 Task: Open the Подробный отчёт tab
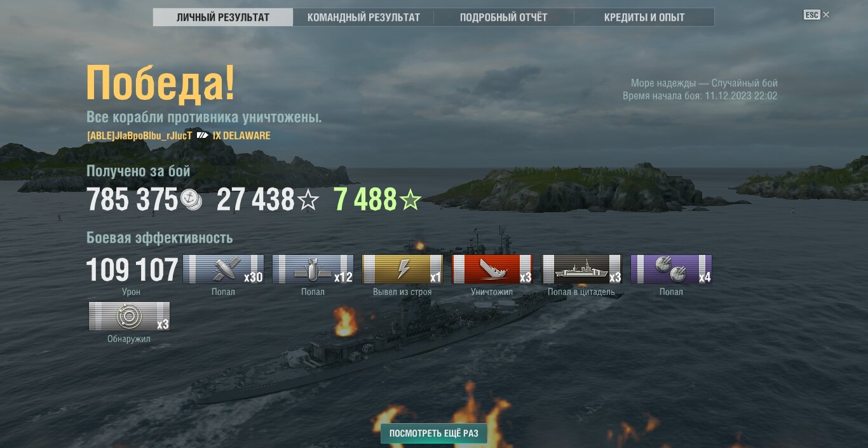click(504, 17)
